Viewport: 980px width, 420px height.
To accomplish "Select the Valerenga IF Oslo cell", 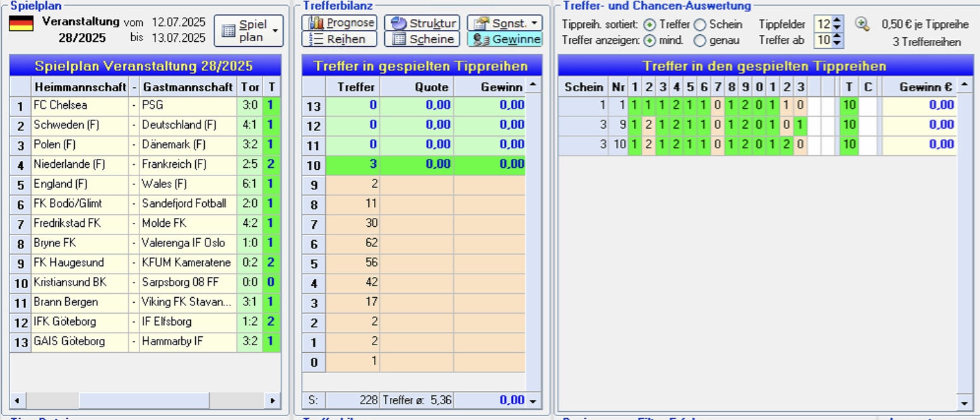I will pos(188,243).
